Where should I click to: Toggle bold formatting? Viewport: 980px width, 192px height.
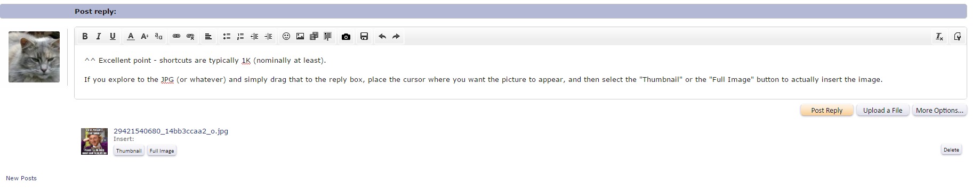tap(85, 36)
